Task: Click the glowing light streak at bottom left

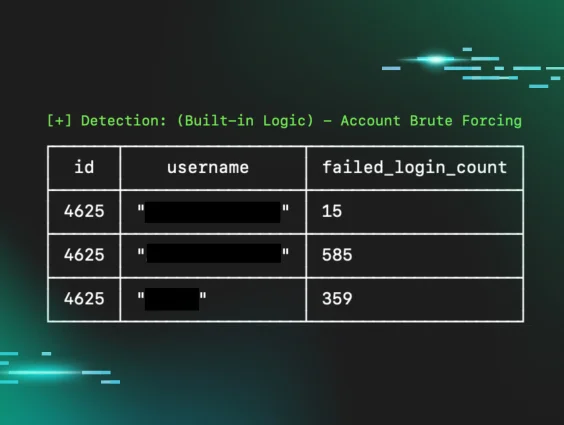Action: point(43,373)
